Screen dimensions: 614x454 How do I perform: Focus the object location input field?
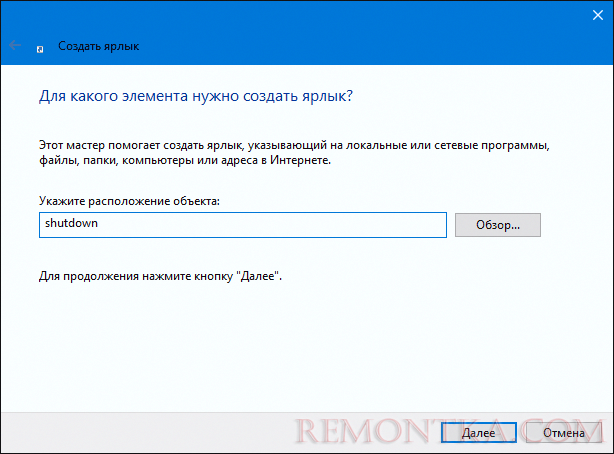(243, 225)
